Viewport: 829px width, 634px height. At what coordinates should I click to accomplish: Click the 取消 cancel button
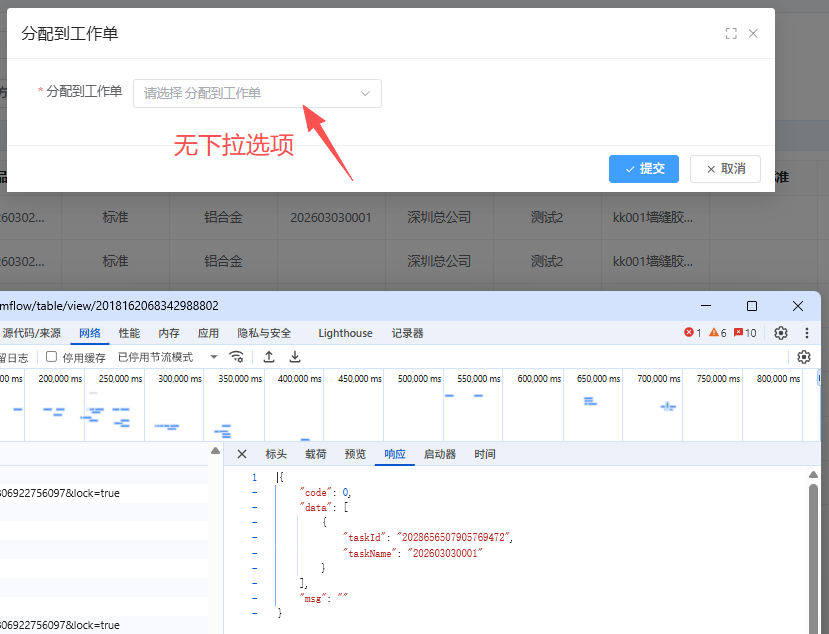725,169
